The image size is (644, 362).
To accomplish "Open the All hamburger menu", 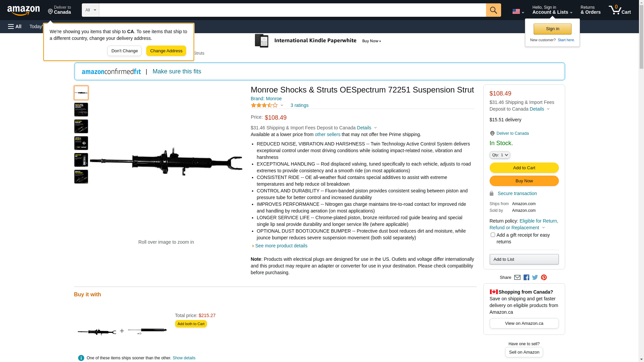I will click(x=15, y=26).
